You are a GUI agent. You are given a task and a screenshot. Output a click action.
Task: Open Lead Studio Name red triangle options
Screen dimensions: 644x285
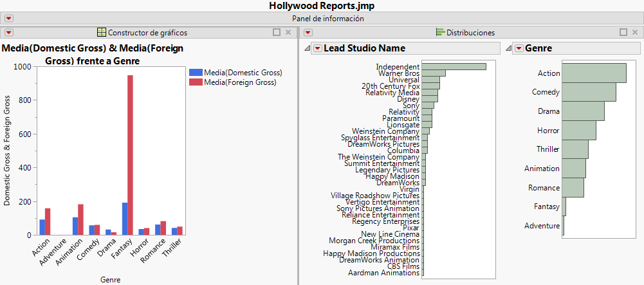(317, 49)
